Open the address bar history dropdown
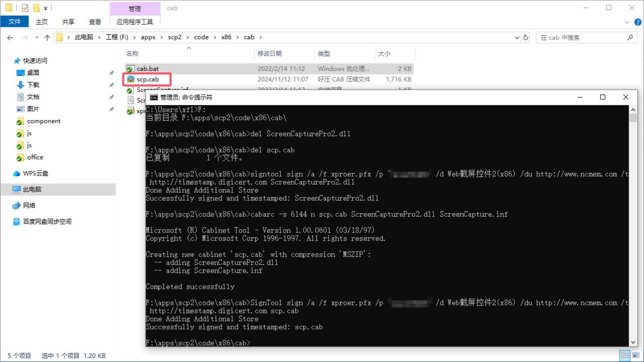 click(517, 37)
